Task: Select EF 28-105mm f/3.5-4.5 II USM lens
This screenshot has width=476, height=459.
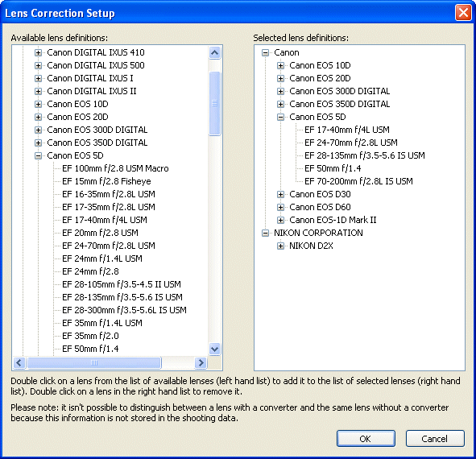Action: [x=122, y=284]
